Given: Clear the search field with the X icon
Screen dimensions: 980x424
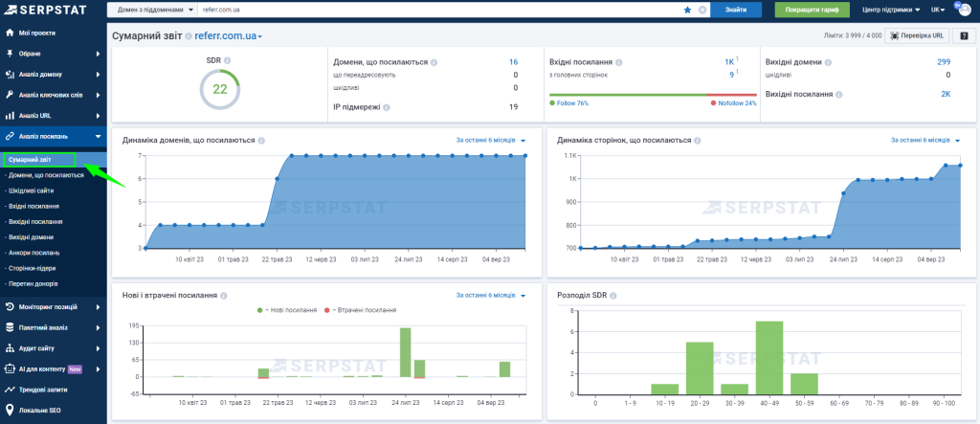Looking at the screenshot, I should (702, 10).
